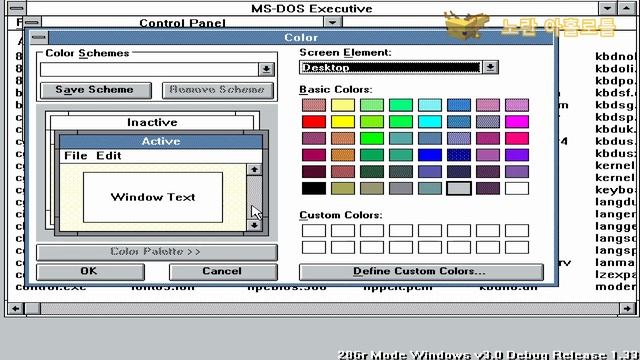Select the langdu file in MS-DOS Executive list
This screenshot has width=640, height=360.
coord(615,202)
